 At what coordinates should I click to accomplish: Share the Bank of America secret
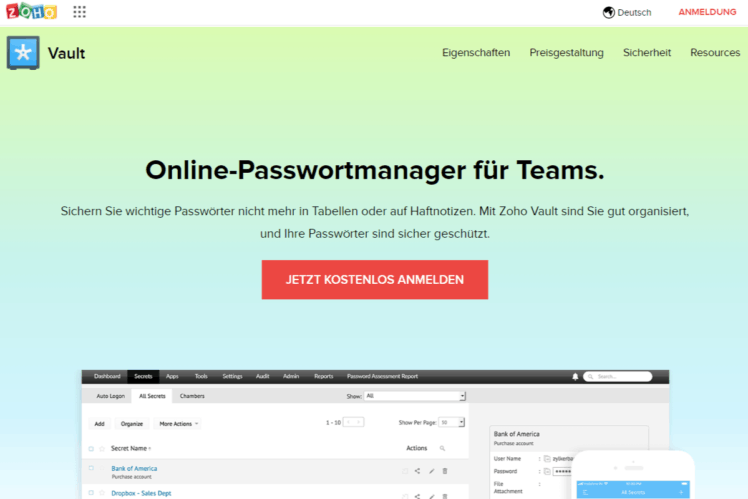(x=417, y=471)
